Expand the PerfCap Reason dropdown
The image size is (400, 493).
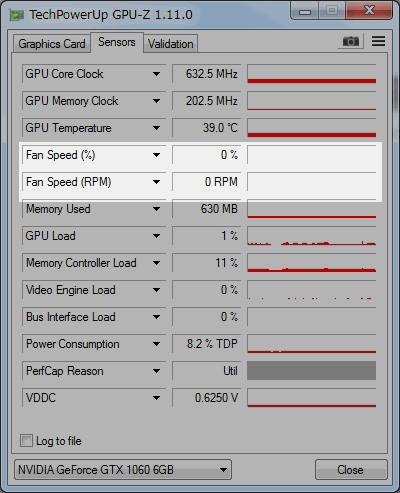click(x=156, y=371)
